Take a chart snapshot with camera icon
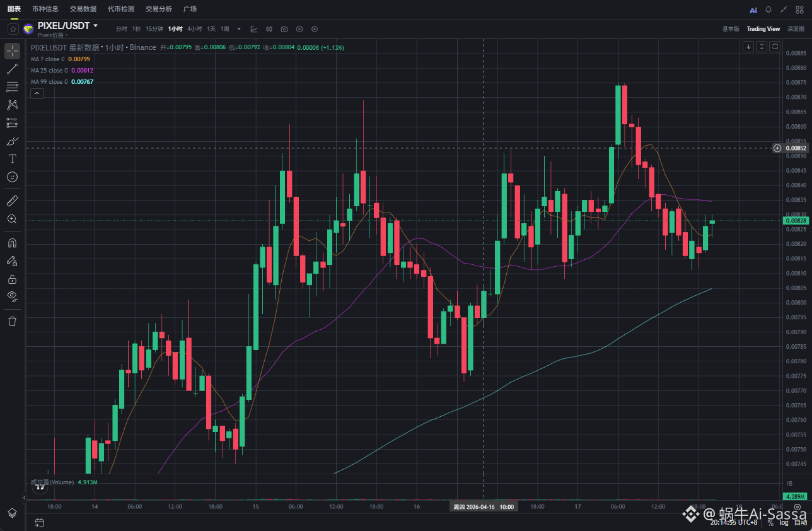The image size is (812, 531). [x=284, y=29]
